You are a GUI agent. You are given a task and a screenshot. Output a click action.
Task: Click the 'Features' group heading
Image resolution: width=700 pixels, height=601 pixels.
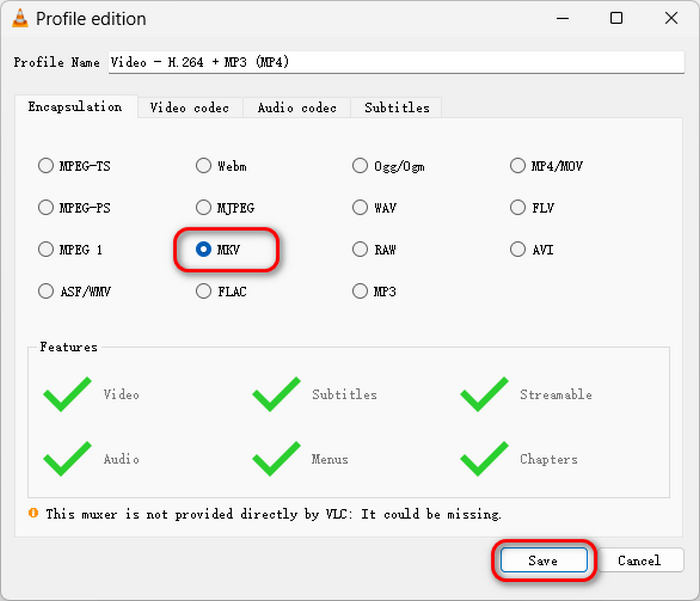(x=69, y=347)
